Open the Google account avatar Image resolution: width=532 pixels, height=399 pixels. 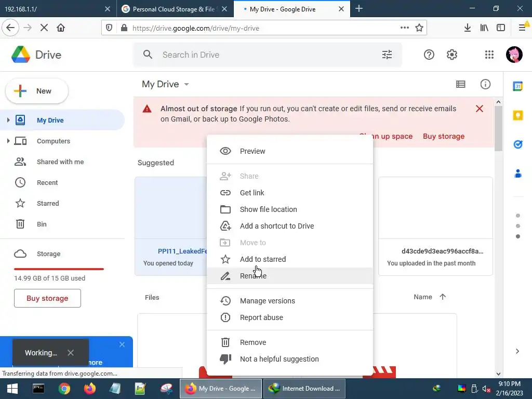click(x=514, y=55)
